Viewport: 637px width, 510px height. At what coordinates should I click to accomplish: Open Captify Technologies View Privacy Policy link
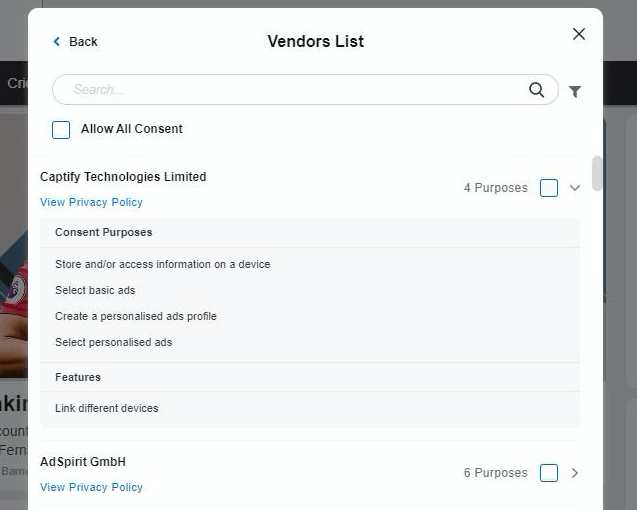(x=91, y=202)
